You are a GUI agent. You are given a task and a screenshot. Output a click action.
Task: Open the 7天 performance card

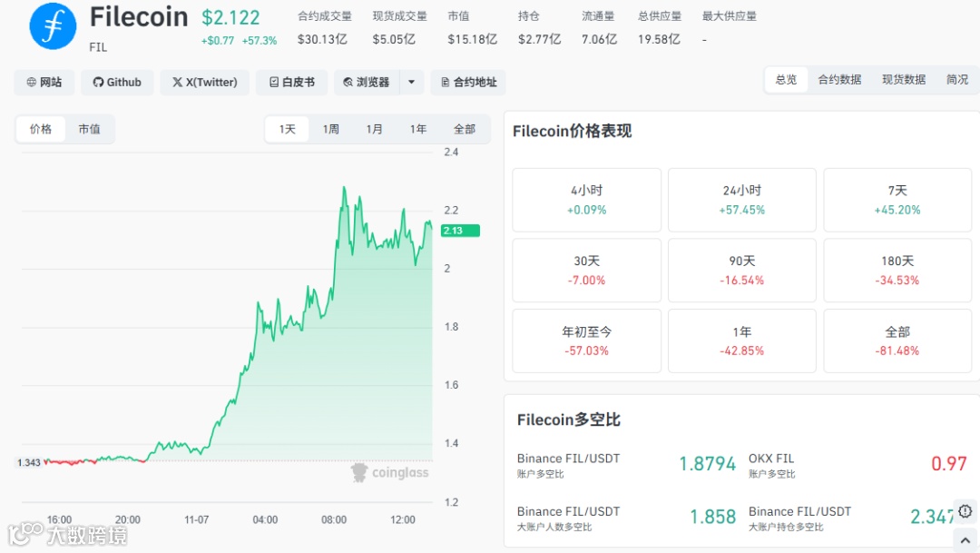coord(897,200)
